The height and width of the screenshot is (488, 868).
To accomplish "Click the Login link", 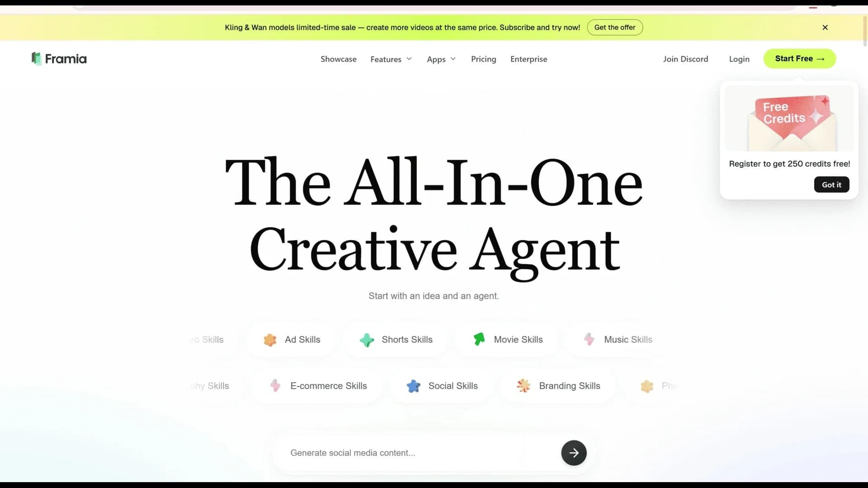I will 739,59.
